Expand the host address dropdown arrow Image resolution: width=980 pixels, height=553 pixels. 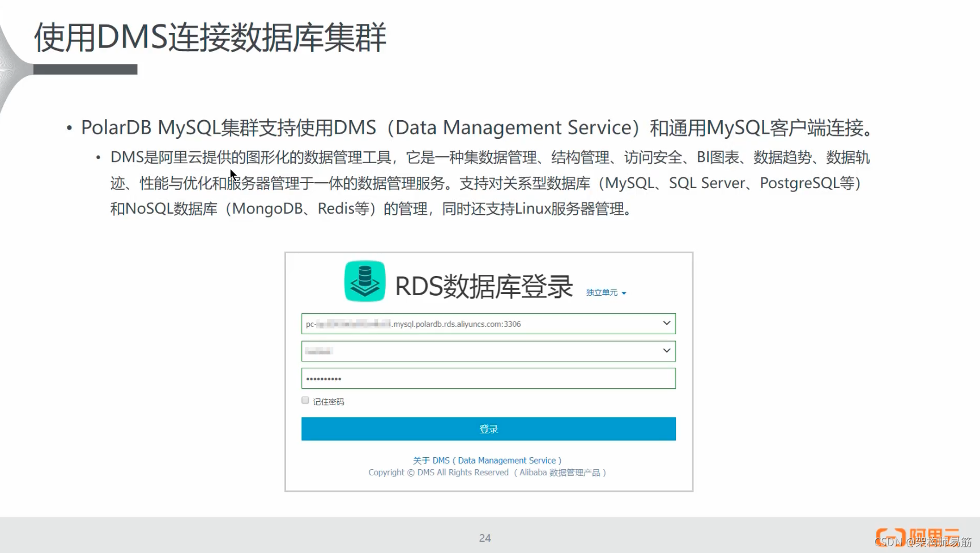pyautogui.click(x=667, y=324)
